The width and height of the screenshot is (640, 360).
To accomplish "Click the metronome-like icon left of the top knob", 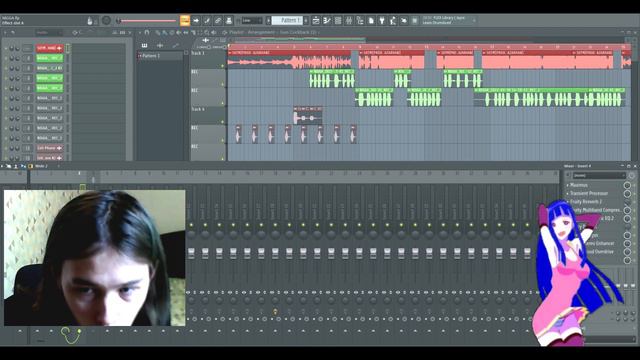I will (90, 20).
